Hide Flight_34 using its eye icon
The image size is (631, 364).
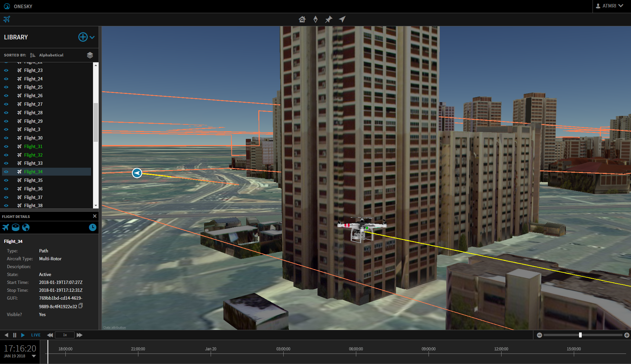(x=6, y=172)
